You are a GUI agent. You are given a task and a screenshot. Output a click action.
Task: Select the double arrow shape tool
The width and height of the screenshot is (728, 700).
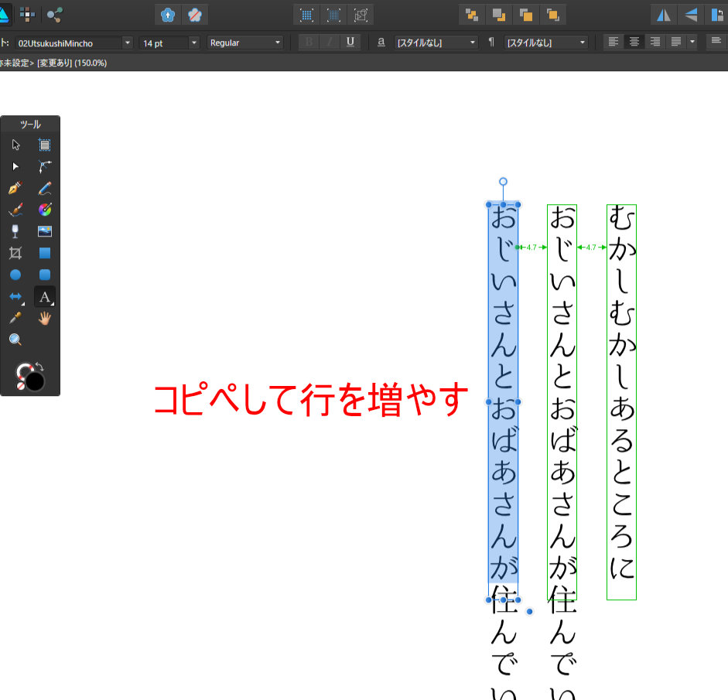tap(15, 296)
